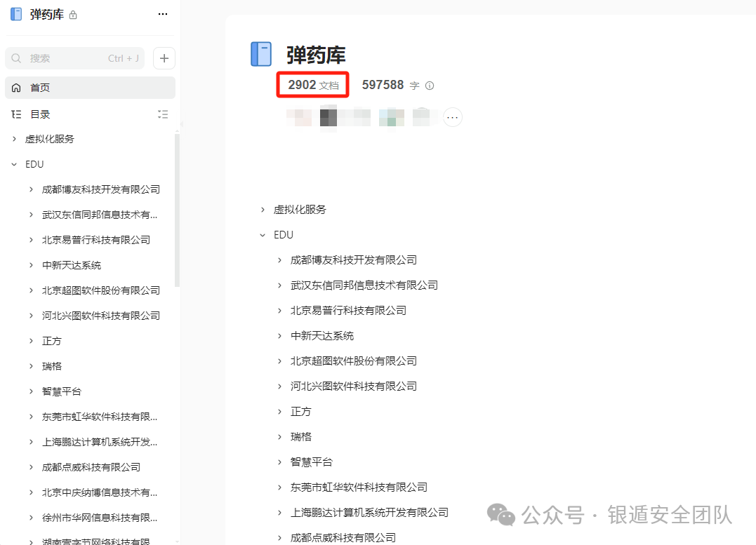Click the plus button to create new document
Image resolution: width=756 pixels, height=545 pixels.
pos(164,58)
